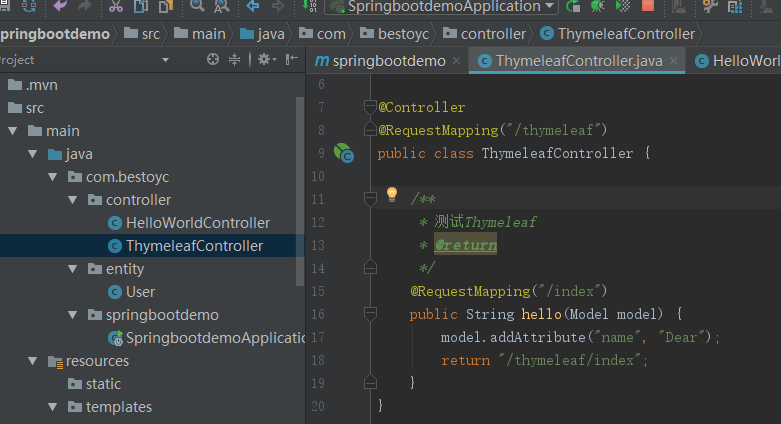The height and width of the screenshot is (424, 781).
Task: Click the Redo toolbar icon
Action: [x=85, y=5]
